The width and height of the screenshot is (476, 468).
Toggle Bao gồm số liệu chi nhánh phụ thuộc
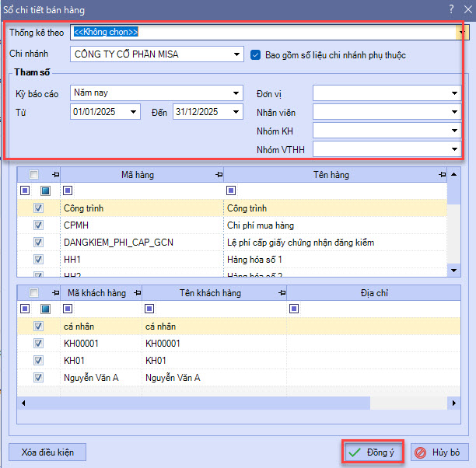(x=257, y=55)
